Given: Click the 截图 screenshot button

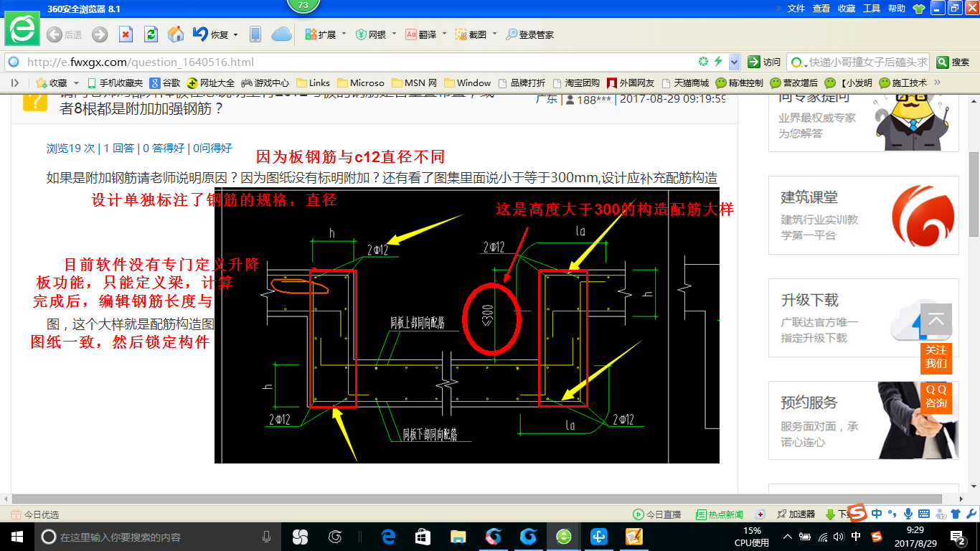Looking at the screenshot, I should click(471, 34).
